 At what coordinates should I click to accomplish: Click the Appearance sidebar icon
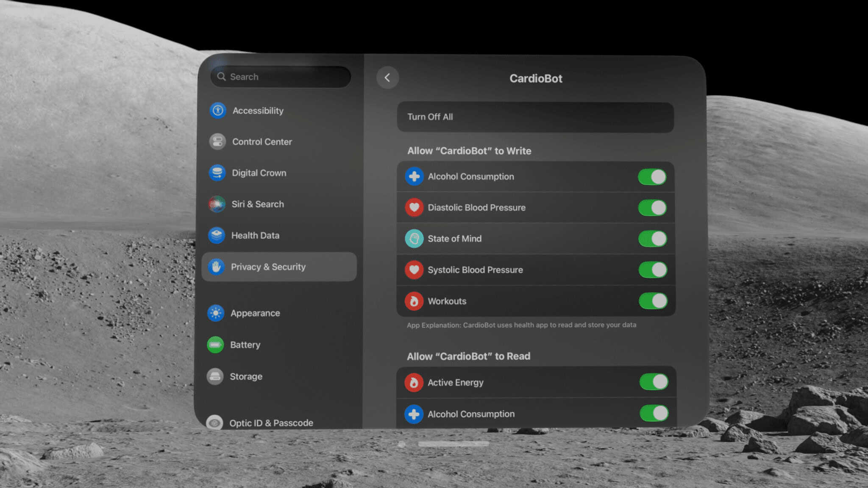[216, 313]
